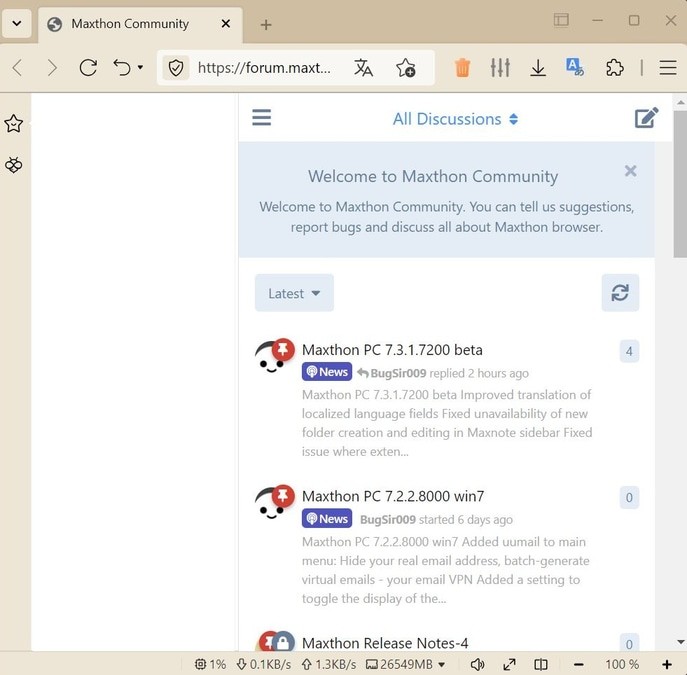The height and width of the screenshot is (675, 687).
Task: Switch to the Maxthon Community tab
Action: pos(140,24)
